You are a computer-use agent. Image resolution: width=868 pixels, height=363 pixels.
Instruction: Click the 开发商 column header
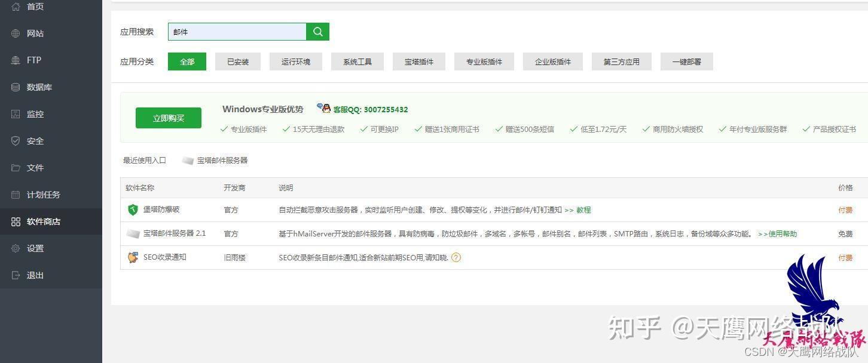[234, 188]
